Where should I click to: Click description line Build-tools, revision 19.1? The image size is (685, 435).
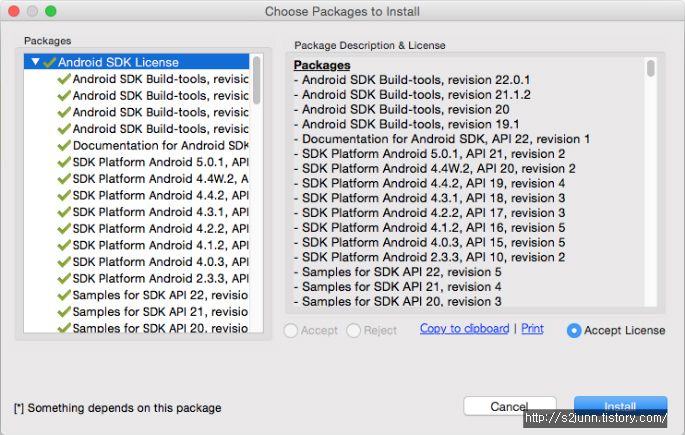pyautogui.click(x=407, y=124)
